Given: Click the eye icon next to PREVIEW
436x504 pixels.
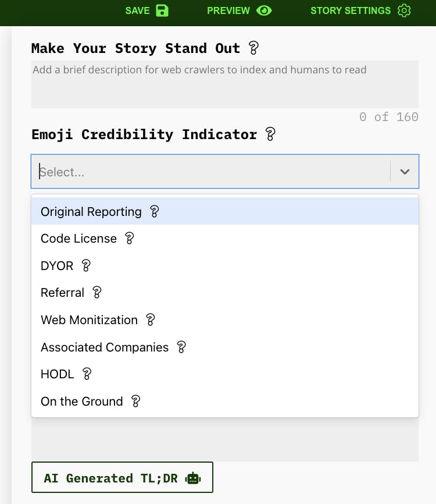Looking at the screenshot, I should click(x=264, y=10).
